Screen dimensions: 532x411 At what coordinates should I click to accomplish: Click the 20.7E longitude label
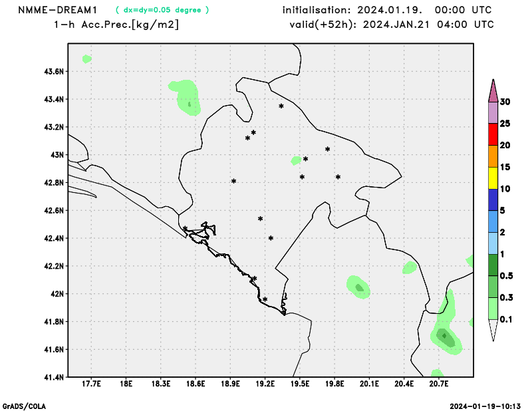point(439,384)
